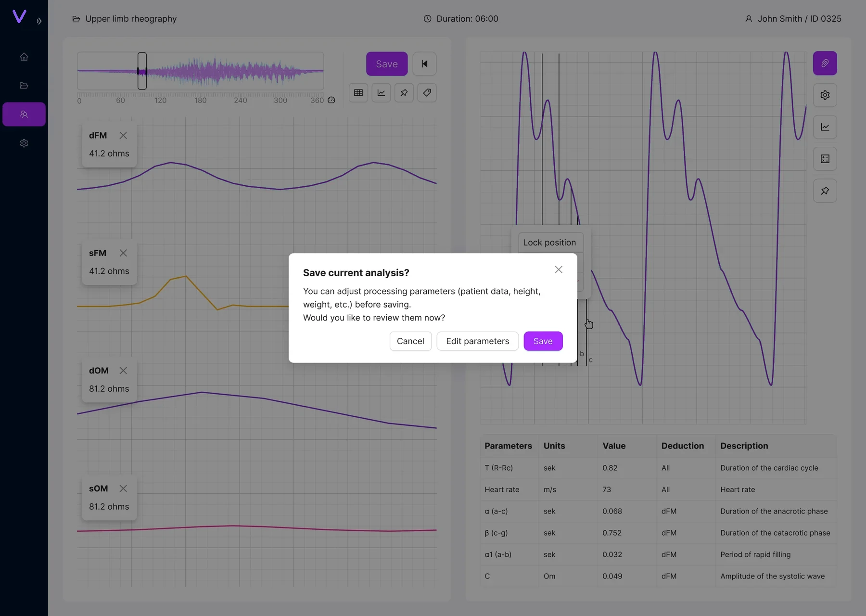Select Lock position menu item

(549, 243)
